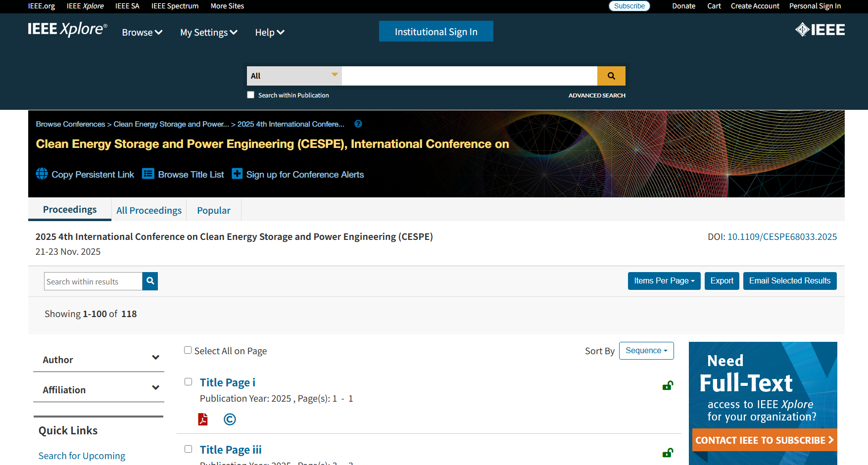Open the My Settings dropdown menu
868x465 pixels.
[209, 32]
